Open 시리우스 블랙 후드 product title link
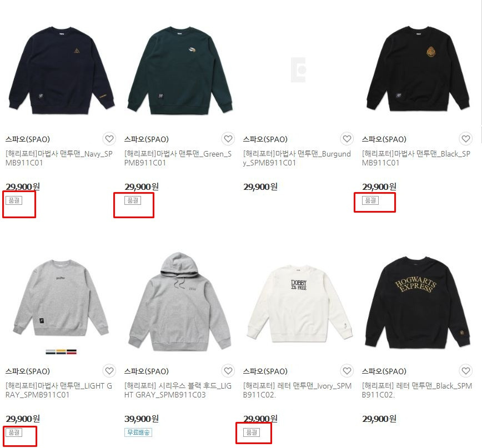 pos(178,390)
